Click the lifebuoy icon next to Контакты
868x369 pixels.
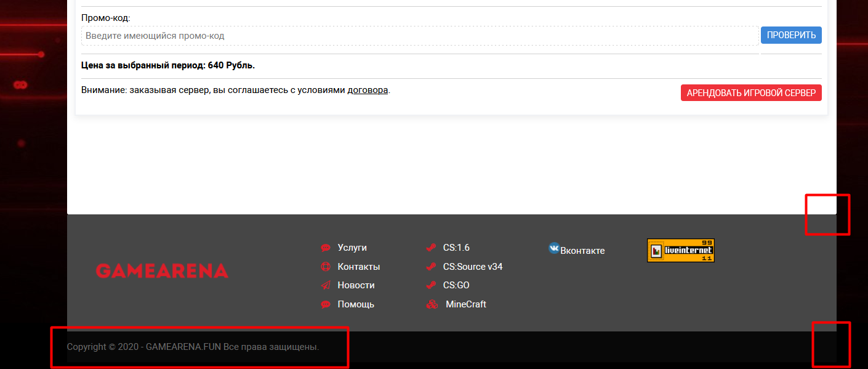point(326,267)
